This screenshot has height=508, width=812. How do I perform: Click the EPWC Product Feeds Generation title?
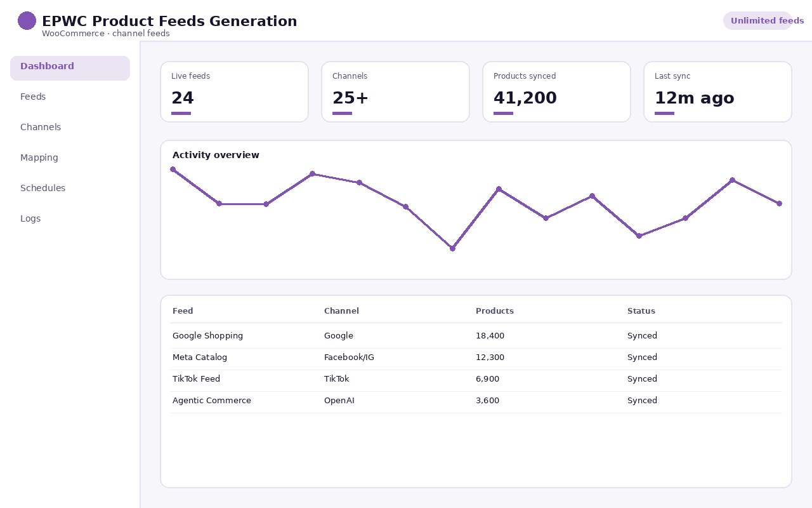click(x=169, y=21)
